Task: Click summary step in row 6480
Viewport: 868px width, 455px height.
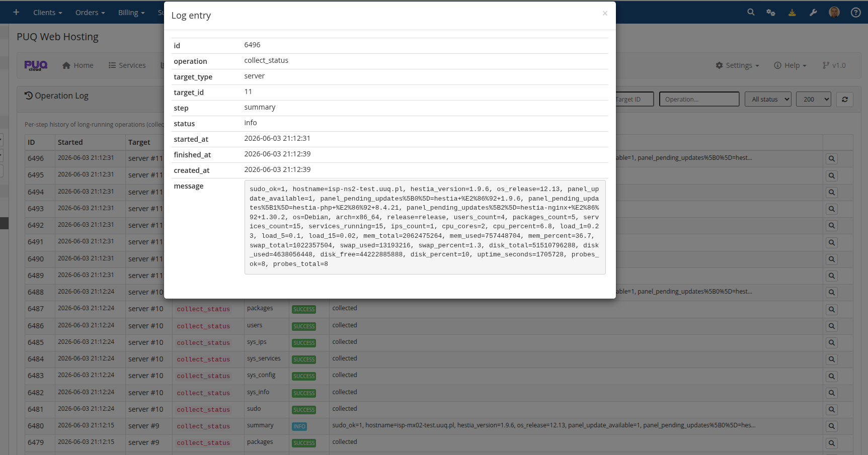Action: pos(260,425)
